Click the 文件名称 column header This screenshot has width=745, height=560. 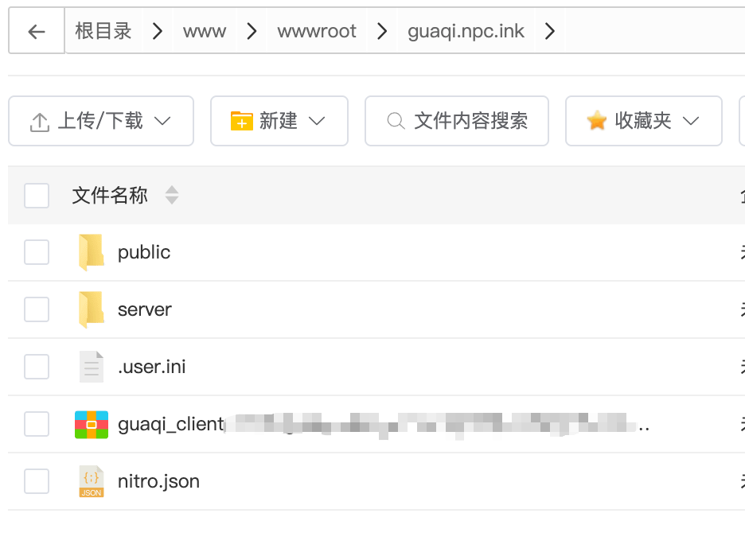pyautogui.click(x=110, y=195)
